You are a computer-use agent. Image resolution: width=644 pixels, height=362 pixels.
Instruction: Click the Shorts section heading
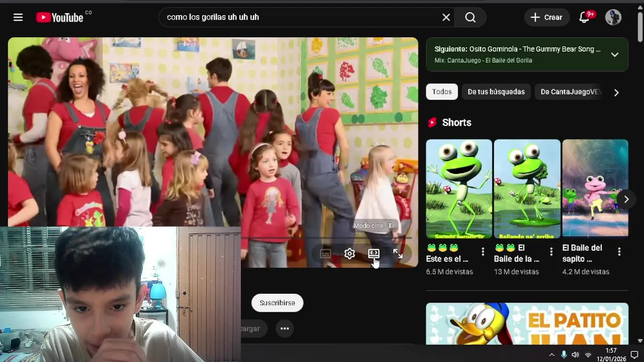coord(456,123)
